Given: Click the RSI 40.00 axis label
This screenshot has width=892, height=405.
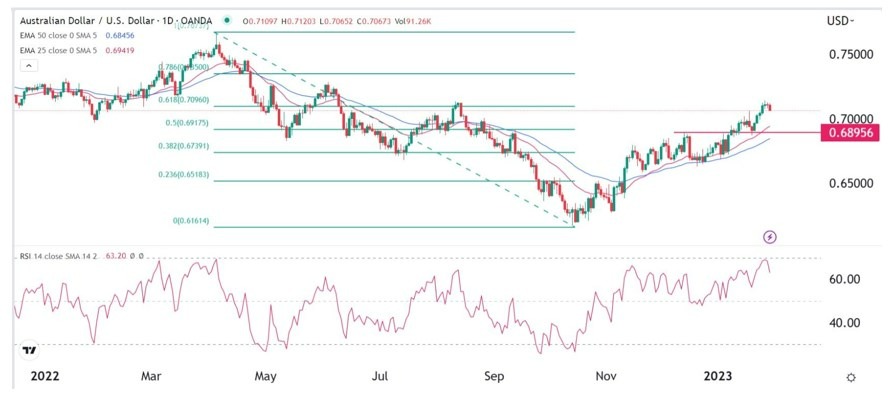Looking at the screenshot, I should point(844,323).
